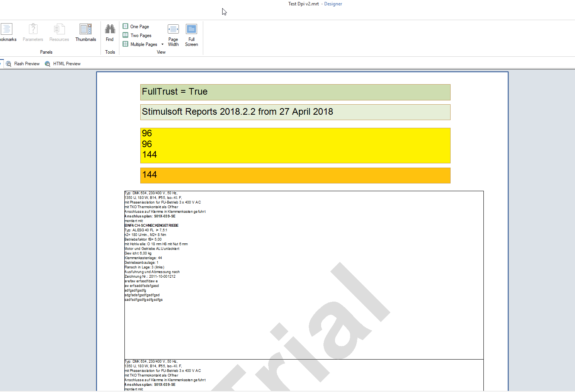Image resolution: width=575 pixels, height=392 pixels.
Task: Switch to the Flash Preview tab
Action: [x=23, y=64]
